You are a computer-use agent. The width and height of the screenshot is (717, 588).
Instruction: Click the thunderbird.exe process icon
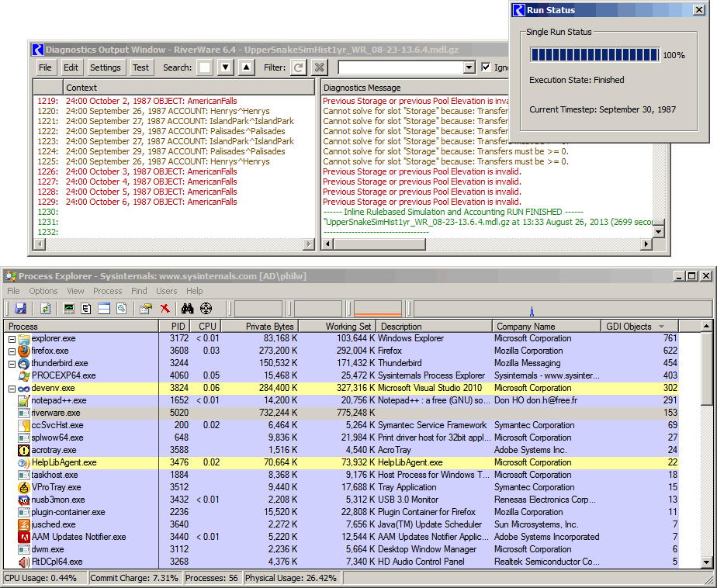pyautogui.click(x=24, y=364)
